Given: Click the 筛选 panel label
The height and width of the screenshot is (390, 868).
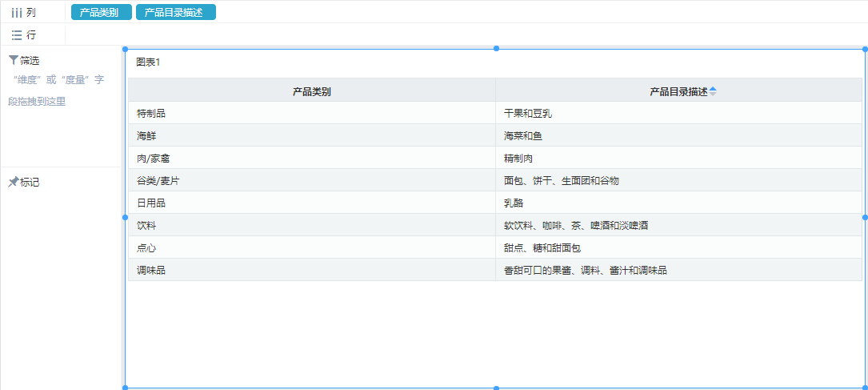Looking at the screenshot, I should [x=30, y=61].
